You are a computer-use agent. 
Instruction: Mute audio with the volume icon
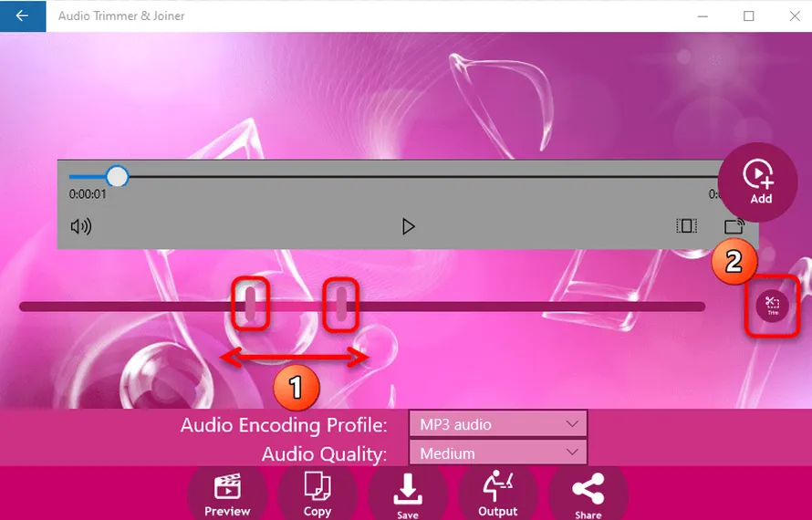pos(81,226)
